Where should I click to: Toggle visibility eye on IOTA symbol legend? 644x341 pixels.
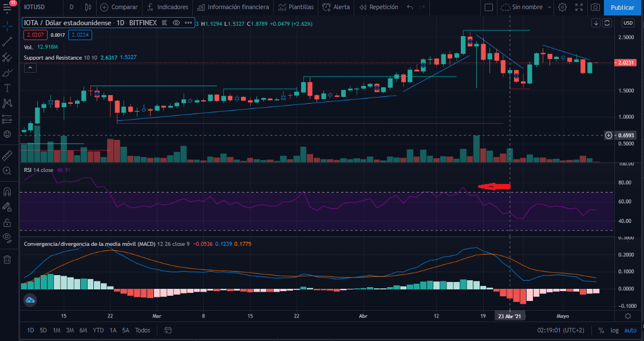(x=176, y=23)
